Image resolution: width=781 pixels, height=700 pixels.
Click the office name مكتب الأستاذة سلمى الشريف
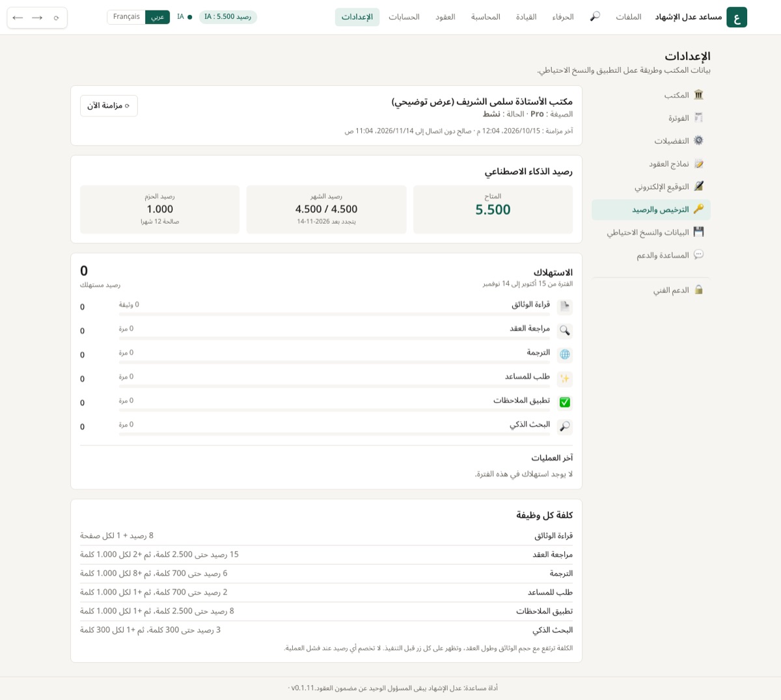(482, 101)
